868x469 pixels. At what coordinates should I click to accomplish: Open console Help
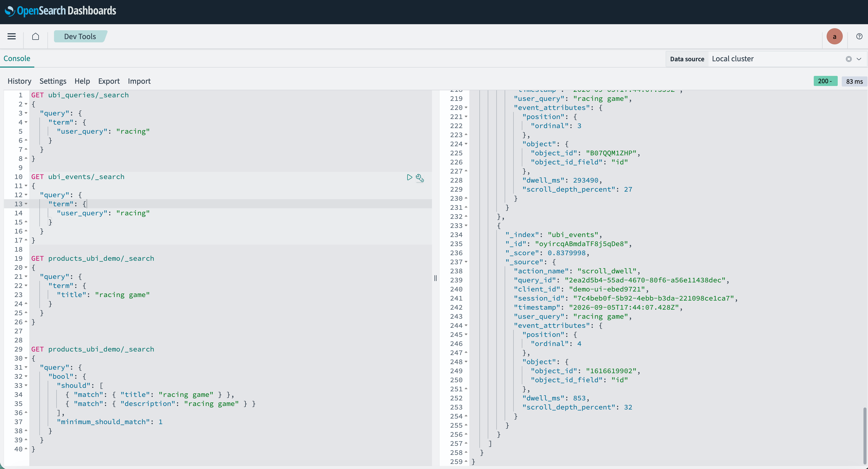[x=82, y=81]
